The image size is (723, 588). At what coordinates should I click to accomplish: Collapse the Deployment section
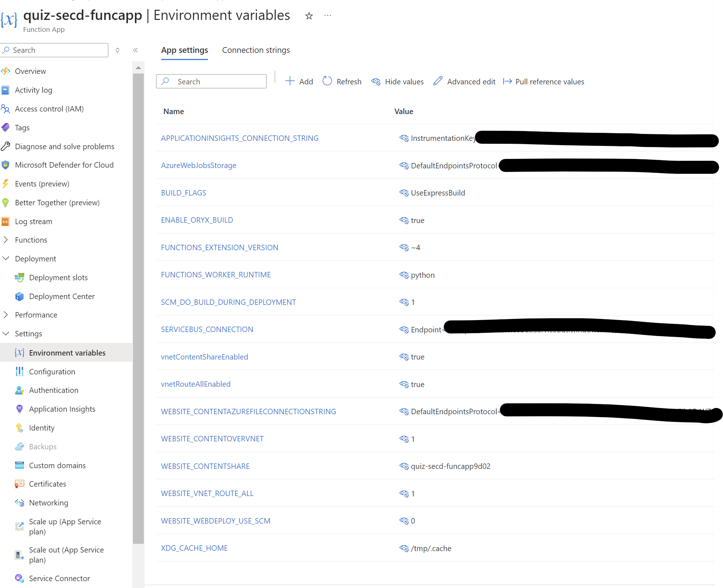coord(6,259)
